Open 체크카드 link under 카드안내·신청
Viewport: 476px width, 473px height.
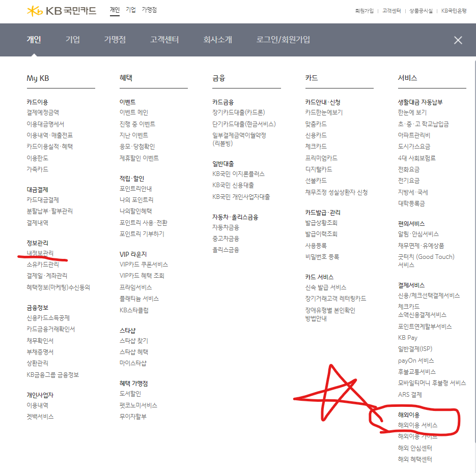(x=316, y=146)
